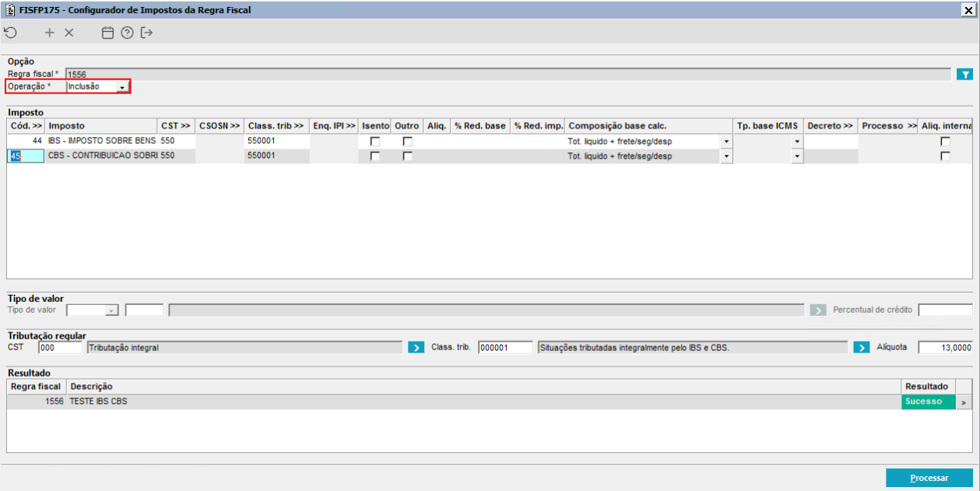Toggle Isento checkbox for IBS row

pyautogui.click(x=375, y=142)
